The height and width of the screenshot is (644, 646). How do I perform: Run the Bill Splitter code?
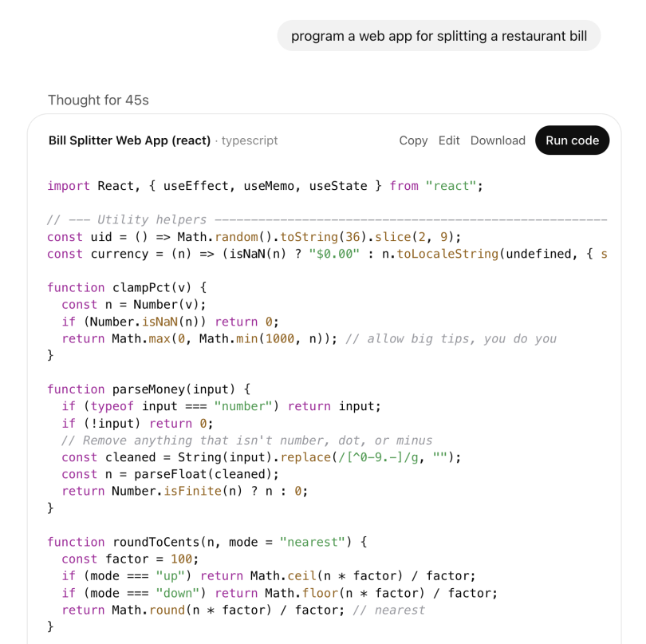[x=572, y=140]
